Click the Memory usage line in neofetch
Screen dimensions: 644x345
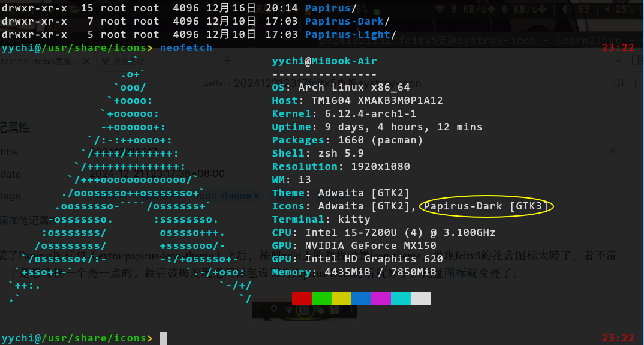354,272
